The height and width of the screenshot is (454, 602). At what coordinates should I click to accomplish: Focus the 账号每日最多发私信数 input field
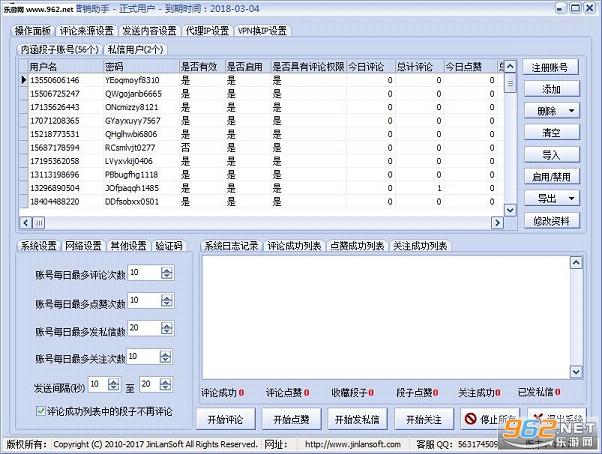[x=144, y=328]
